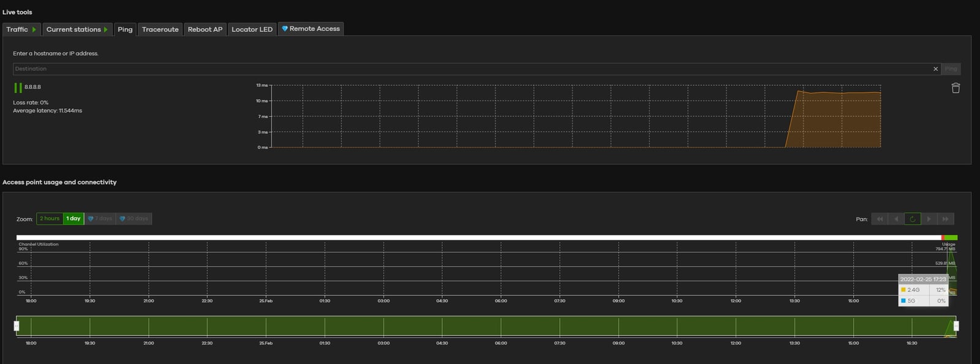Screen dimensions: 980x364
Task: Pan chart forward one step
Action: pyautogui.click(x=929, y=219)
